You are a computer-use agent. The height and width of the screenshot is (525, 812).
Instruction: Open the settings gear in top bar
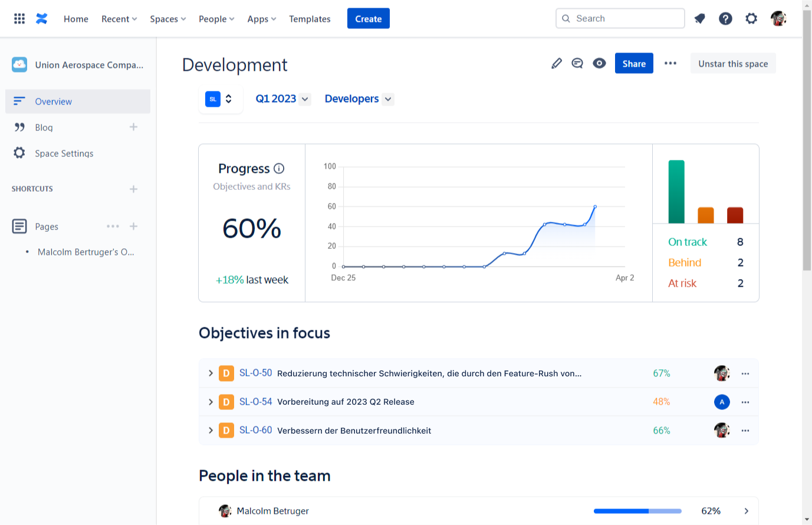tap(751, 18)
